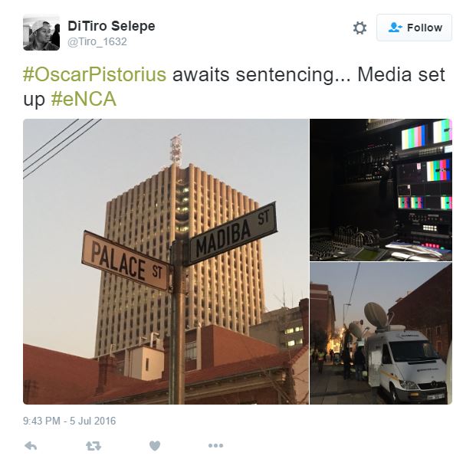Open the @Tiro_1632 handle link
The image size is (476, 459).
point(97,41)
